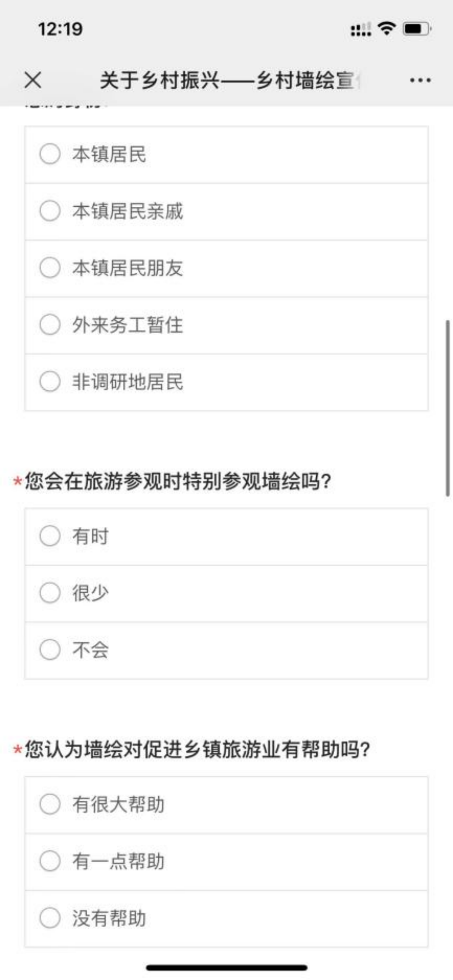
Task: Select 本镇居民朋友 as identity
Action: point(50,268)
